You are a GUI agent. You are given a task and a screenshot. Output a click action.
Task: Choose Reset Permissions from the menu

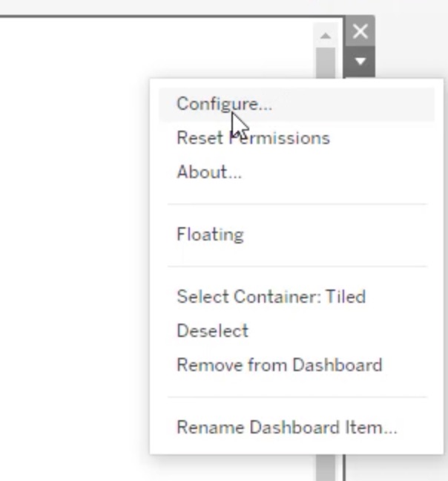[x=253, y=138]
